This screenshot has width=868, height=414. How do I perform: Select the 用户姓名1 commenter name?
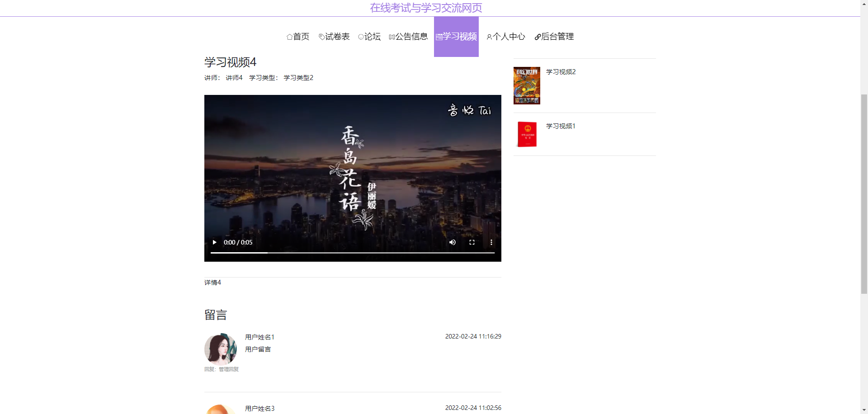tap(259, 337)
